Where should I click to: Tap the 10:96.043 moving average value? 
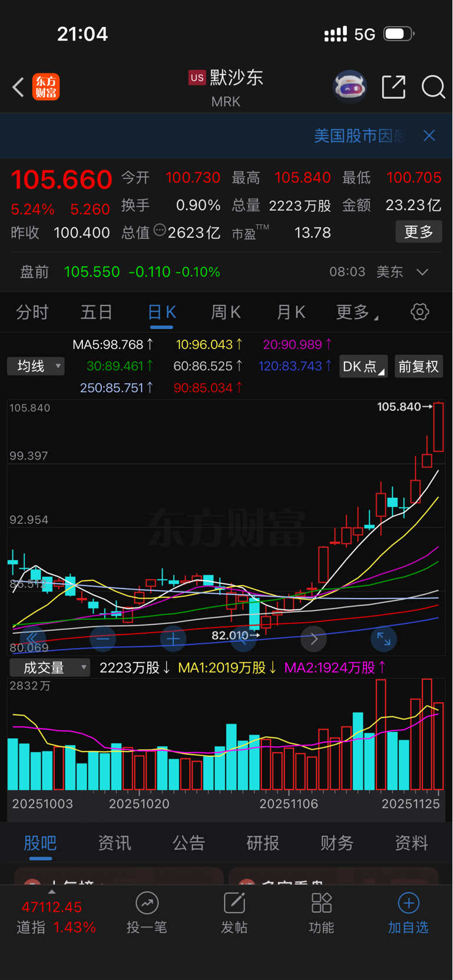point(210,344)
